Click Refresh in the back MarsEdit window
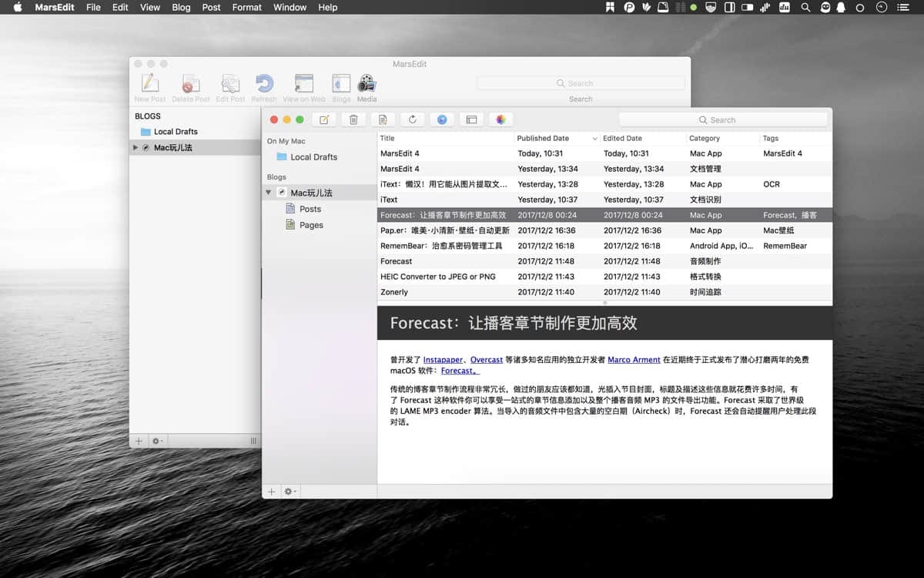The image size is (924, 578). pyautogui.click(x=263, y=88)
